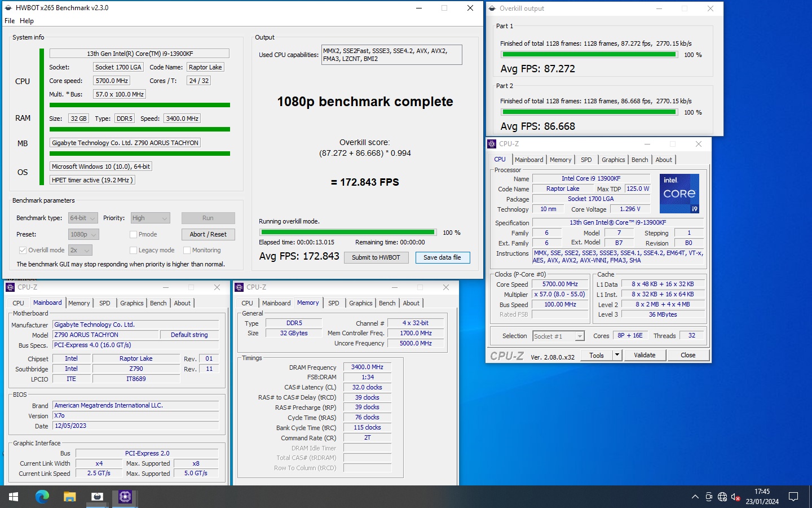The width and height of the screenshot is (812, 508).
Task: Enable the Legacy mode checkbox
Action: 133,250
